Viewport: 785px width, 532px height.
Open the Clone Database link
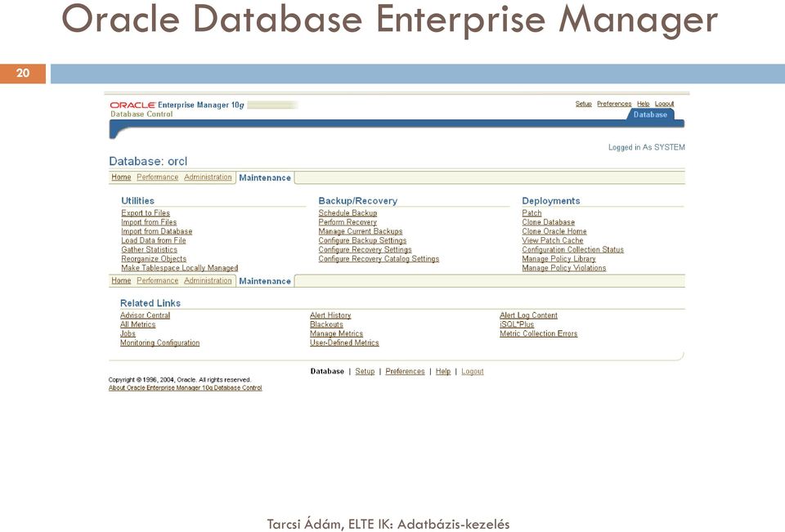pyautogui.click(x=548, y=221)
